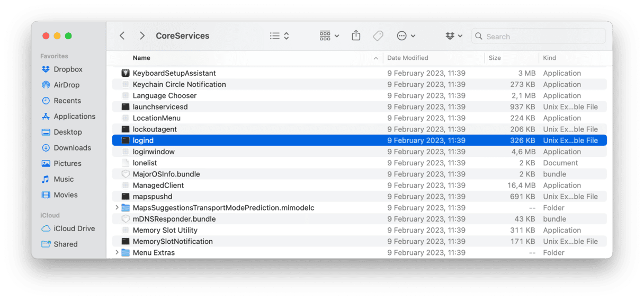Click the CoreServices window title
This screenshot has width=644, height=300.
[x=183, y=36]
